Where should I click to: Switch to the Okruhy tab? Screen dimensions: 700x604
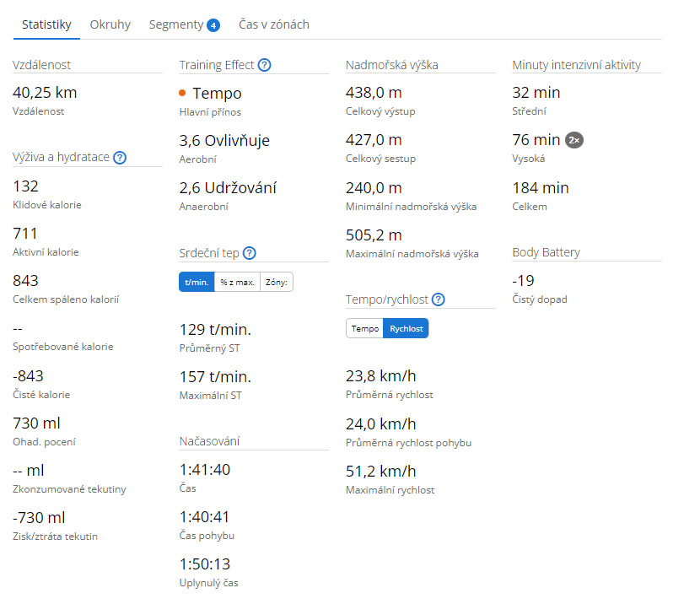(x=110, y=24)
